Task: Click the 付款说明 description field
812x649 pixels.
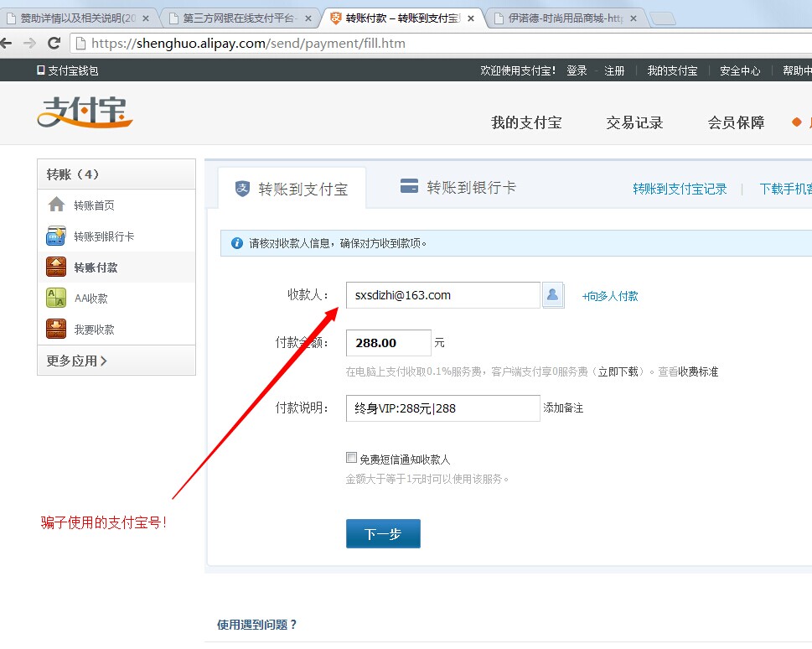Action: tap(442, 408)
